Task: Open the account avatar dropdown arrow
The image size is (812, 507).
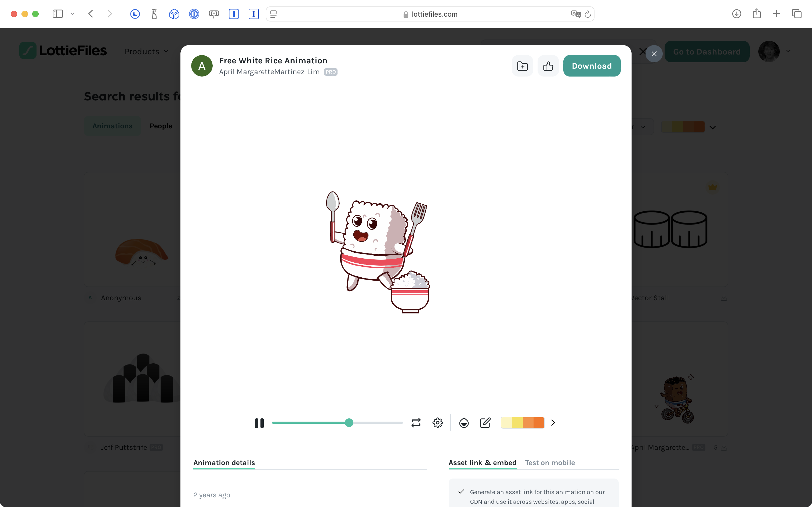Action: tap(788, 51)
